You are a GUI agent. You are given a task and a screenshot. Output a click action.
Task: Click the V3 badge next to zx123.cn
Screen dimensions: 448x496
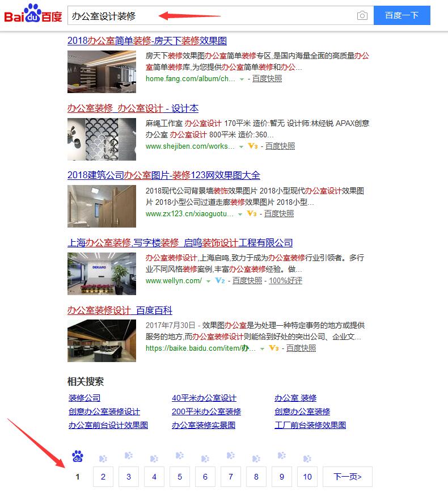252,214
